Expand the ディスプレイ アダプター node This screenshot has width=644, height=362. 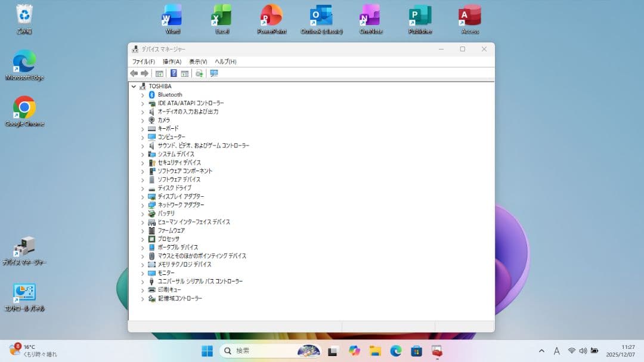tap(142, 196)
